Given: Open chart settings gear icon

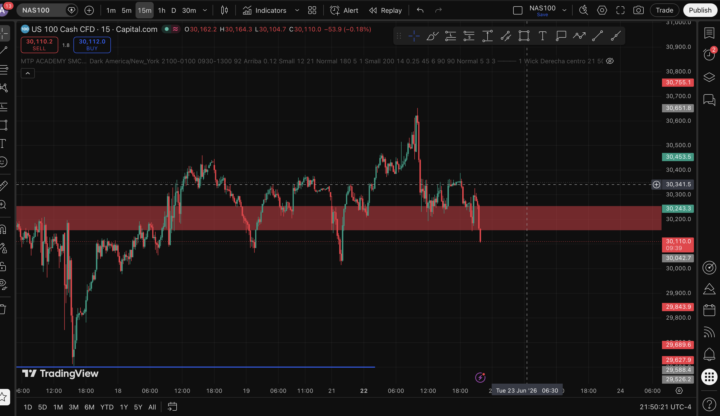Looking at the screenshot, I should coord(602,10).
